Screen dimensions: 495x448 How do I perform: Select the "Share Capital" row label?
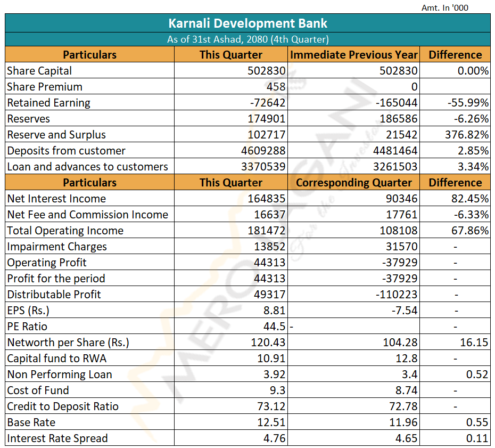(39, 71)
